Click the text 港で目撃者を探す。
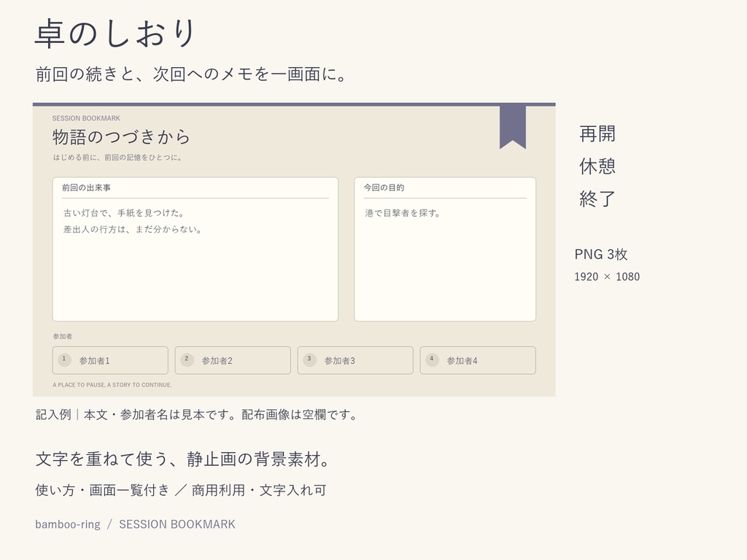This screenshot has height=560, width=747. point(403,213)
